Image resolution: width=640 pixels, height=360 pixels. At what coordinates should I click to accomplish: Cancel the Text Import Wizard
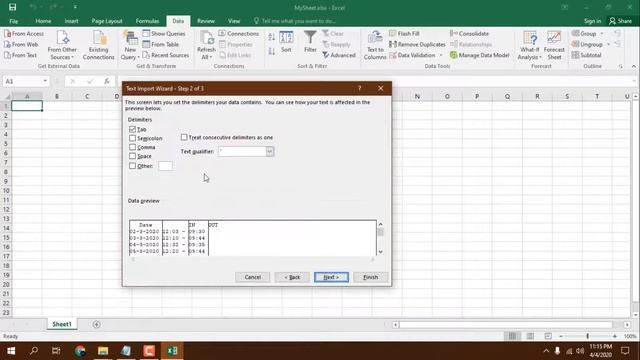[253, 277]
